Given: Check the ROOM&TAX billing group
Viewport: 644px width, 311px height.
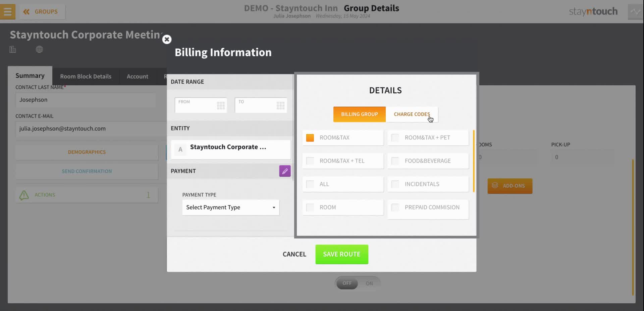Looking at the screenshot, I should tap(343, 138).
